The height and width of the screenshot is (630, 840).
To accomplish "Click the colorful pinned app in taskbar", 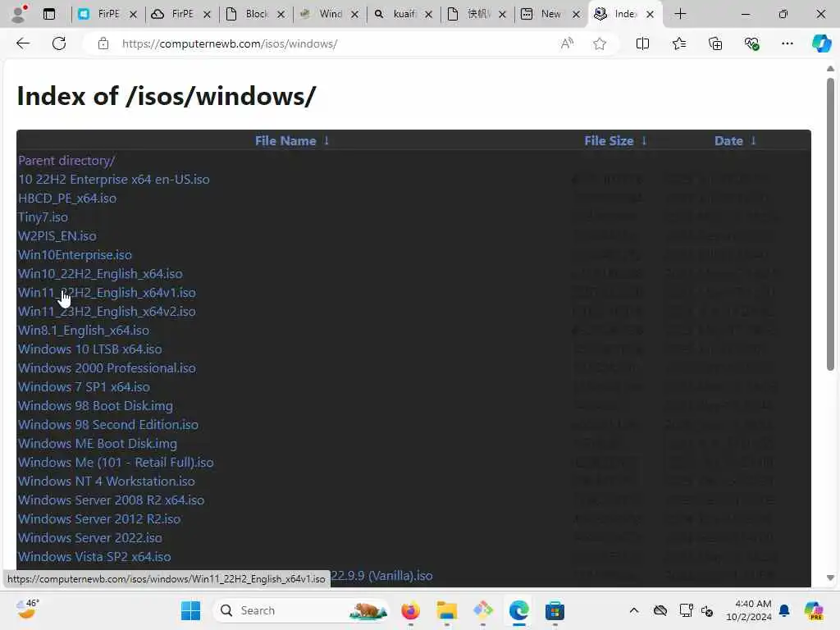I will [x=482, y=610].
